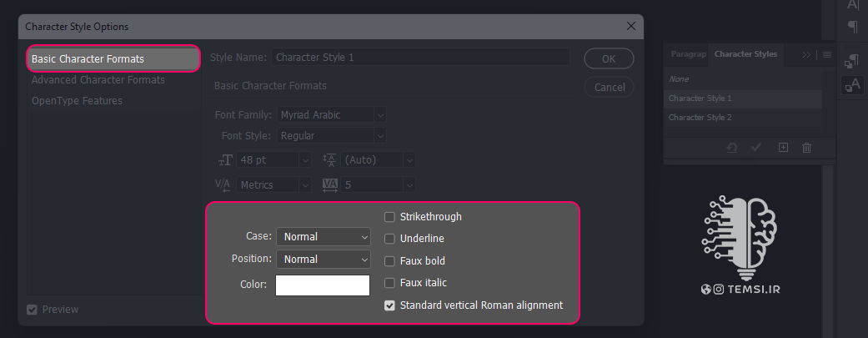Toggle the Preview checkbox

[33, 309]
